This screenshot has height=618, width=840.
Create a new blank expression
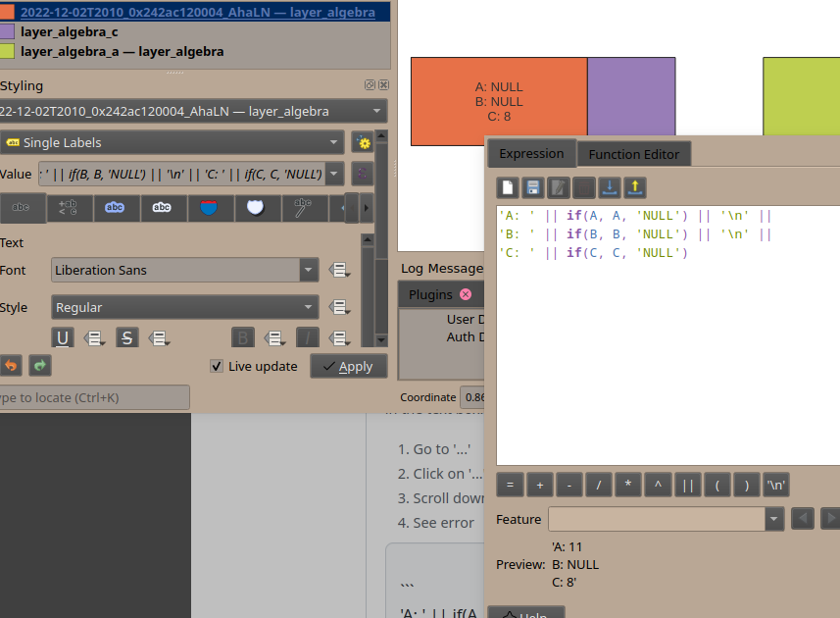click(x=506, y=186)
